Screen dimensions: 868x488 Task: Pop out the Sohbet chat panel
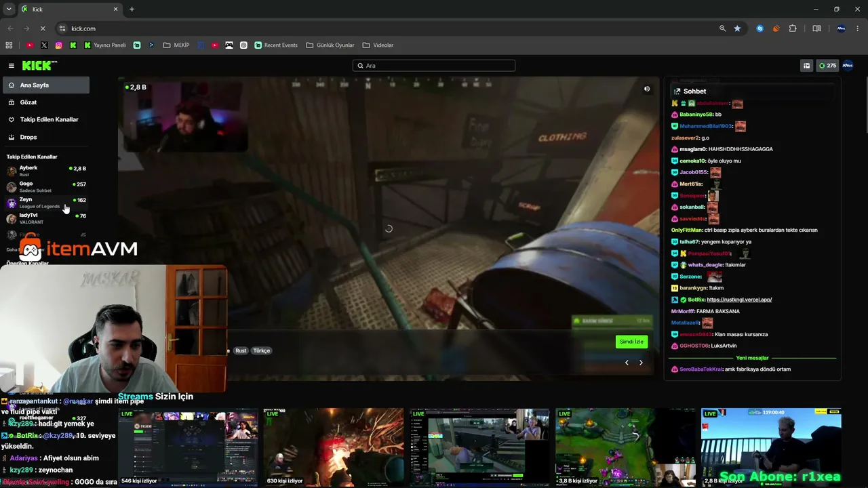(x=677, y=91)
